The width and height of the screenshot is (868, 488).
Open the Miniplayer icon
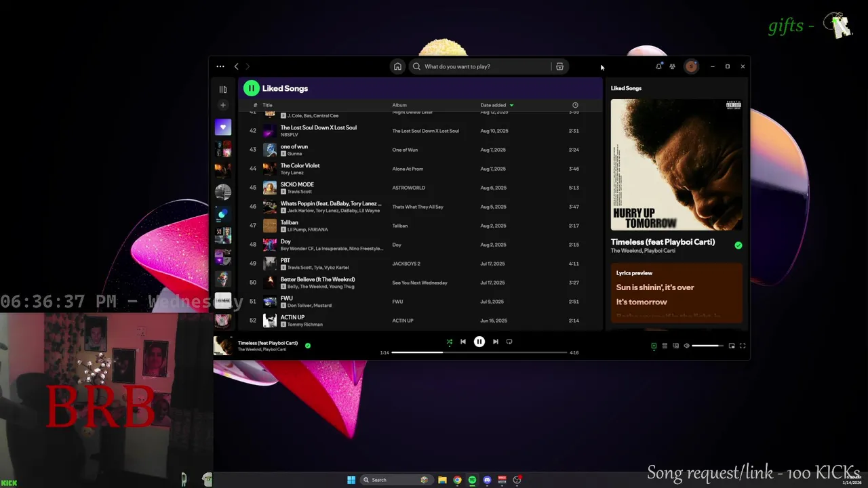tap(732, 346)
